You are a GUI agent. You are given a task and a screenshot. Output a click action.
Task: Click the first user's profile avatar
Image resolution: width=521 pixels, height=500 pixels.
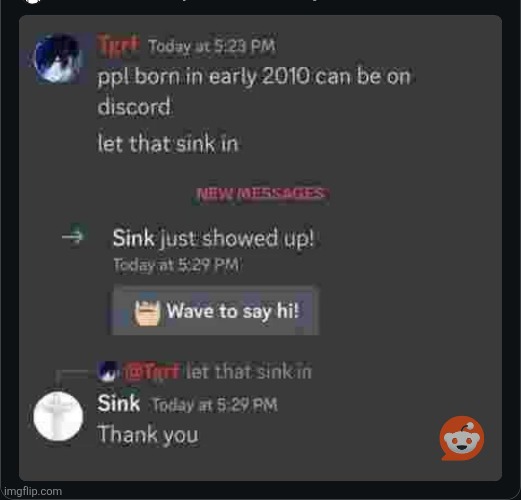click(x=59, y=58)
